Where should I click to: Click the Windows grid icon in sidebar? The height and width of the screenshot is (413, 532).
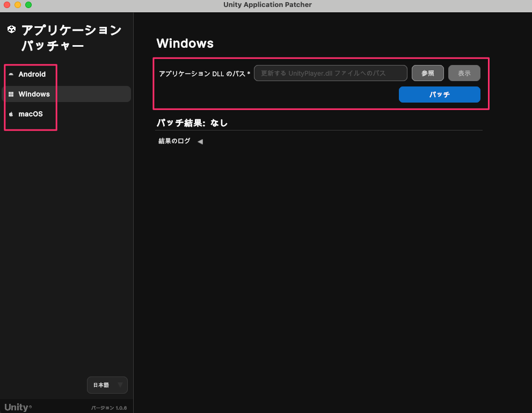pos(12,94)
